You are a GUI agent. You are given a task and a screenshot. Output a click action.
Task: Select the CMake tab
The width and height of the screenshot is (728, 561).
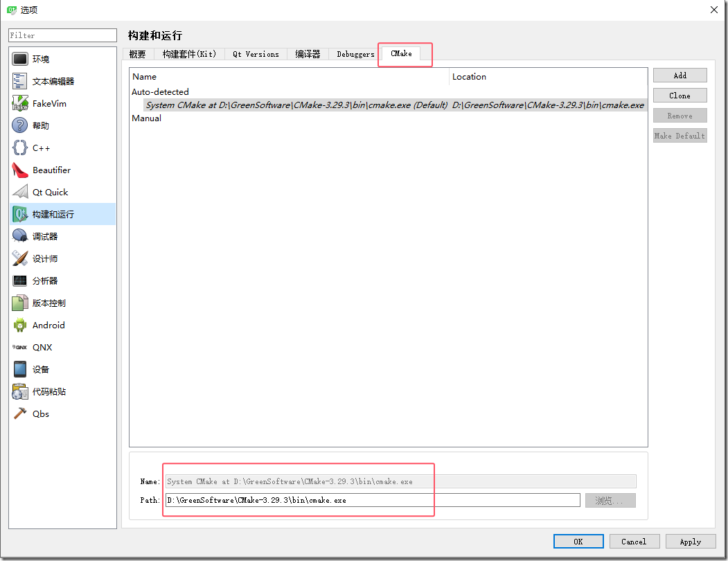(401, 53)
